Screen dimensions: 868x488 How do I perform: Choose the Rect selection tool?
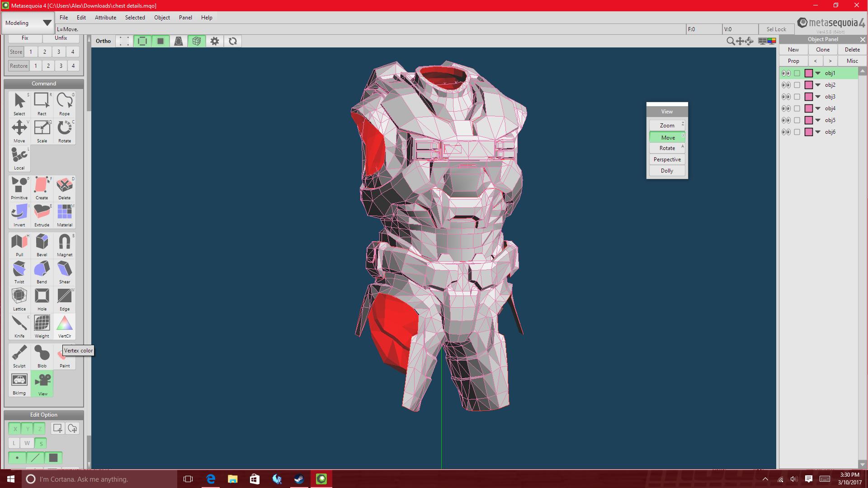pos(42,104)
